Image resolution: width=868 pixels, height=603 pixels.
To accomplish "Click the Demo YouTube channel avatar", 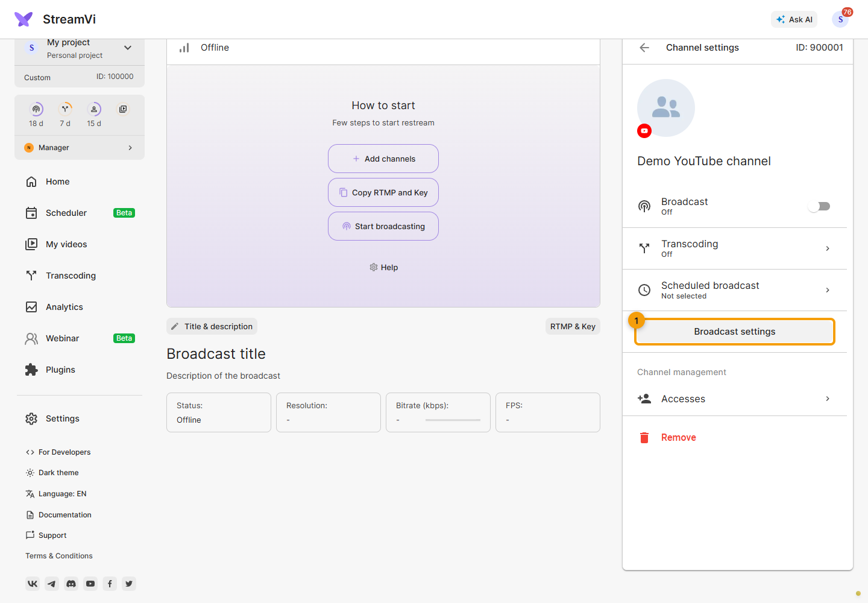I will [x=666, y=108].
